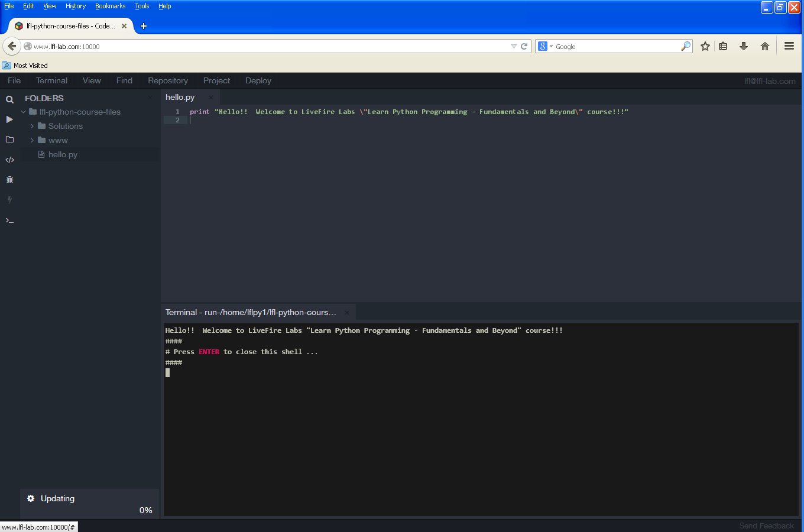Close the Terminal tab
Viewport: 804px width, 532px height.
[347, 312]
